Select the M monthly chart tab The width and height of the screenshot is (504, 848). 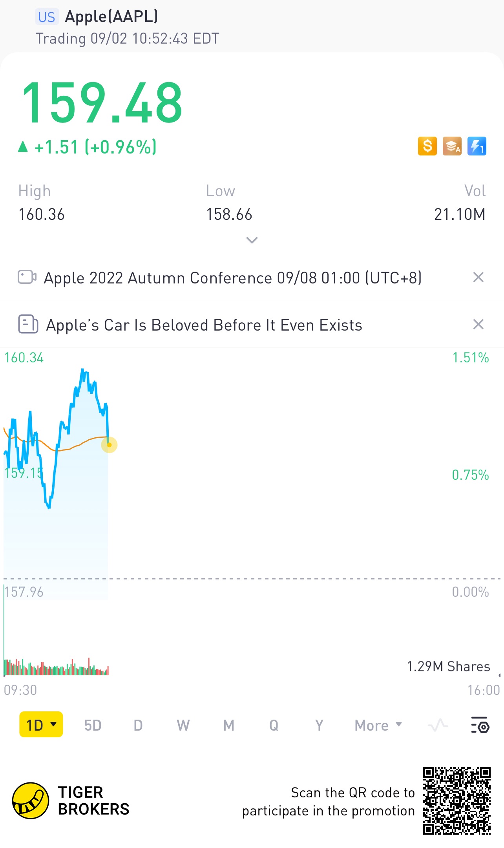(x=229, y=725)
